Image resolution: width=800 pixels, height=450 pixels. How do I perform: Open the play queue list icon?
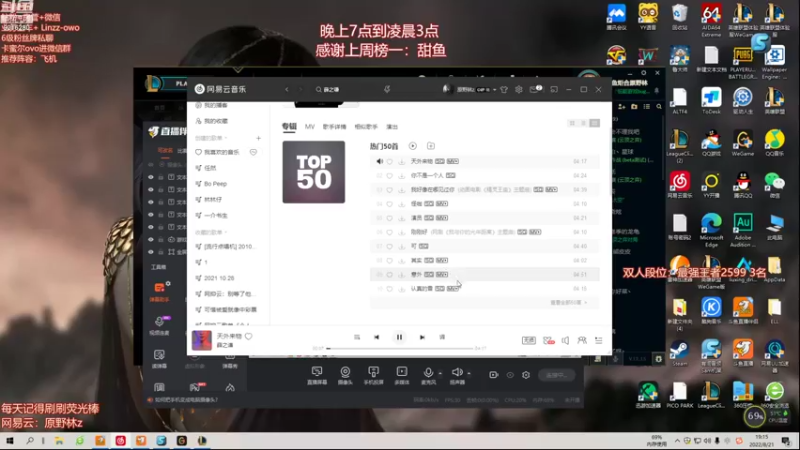pyautogui.click(x=598, y=340)
